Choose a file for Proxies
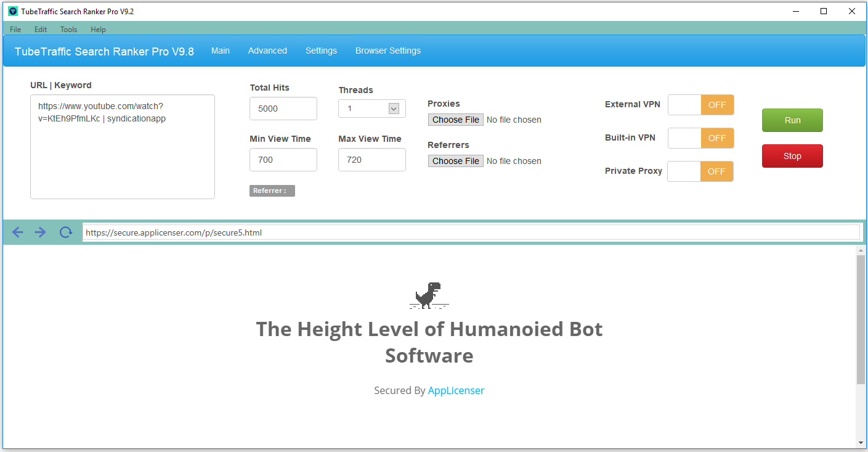Viewport: 868px width, 452px height. 456,120
